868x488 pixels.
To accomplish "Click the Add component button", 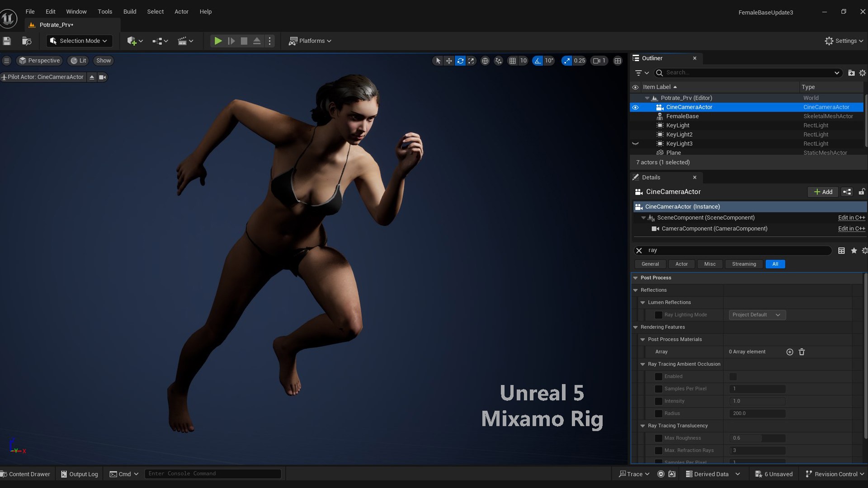I will coord(823,192).
